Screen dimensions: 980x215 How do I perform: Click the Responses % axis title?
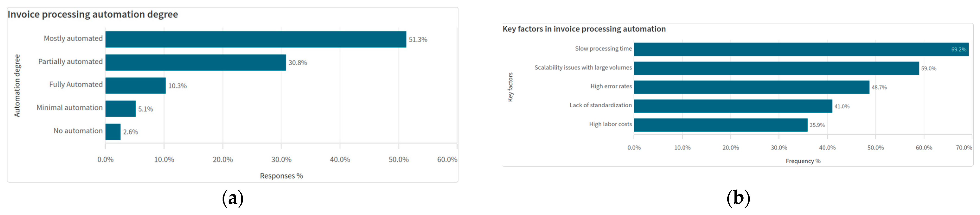coord(281,176)
